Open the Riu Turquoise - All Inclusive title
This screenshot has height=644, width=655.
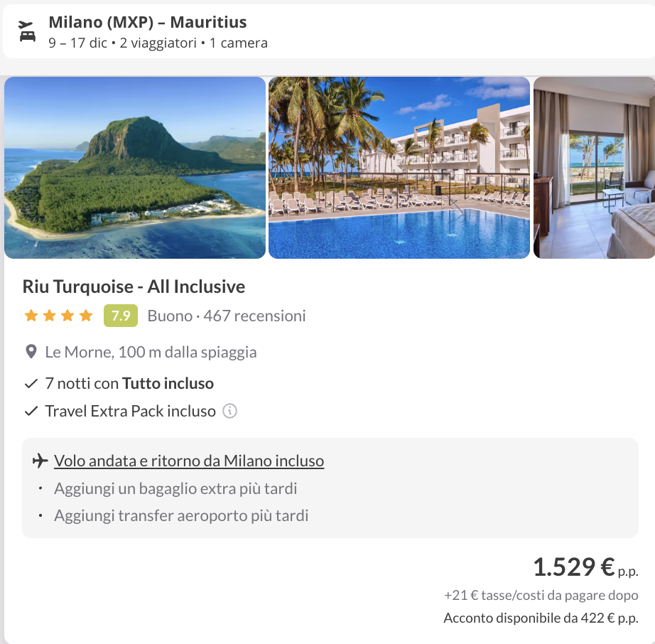(134, 287)
